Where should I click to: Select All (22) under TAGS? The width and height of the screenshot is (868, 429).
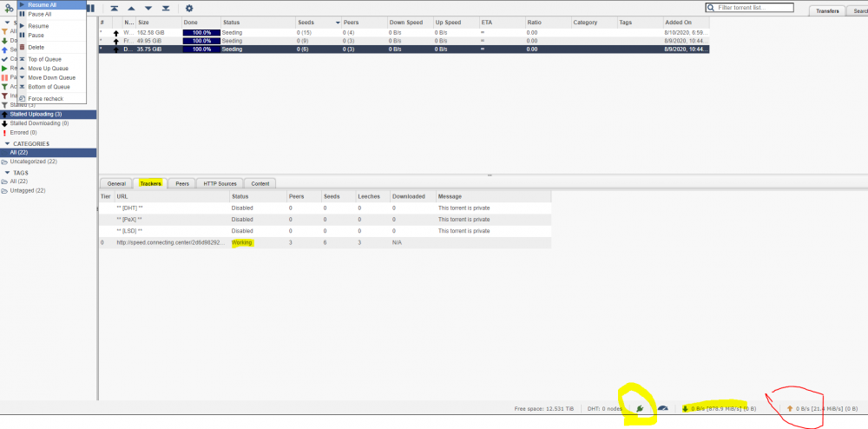coord(48,181)
